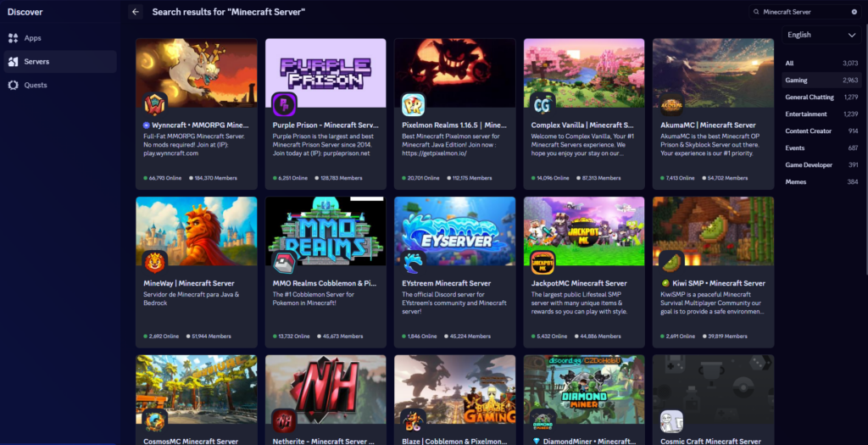Click the Complex Vanilla CG avatar icon
Screen dimensions: 868x445
[542, 104]
